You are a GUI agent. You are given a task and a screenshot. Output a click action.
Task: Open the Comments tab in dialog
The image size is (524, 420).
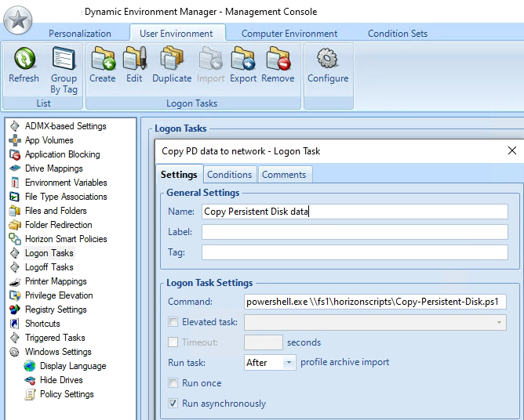click(x=284, y=175)
